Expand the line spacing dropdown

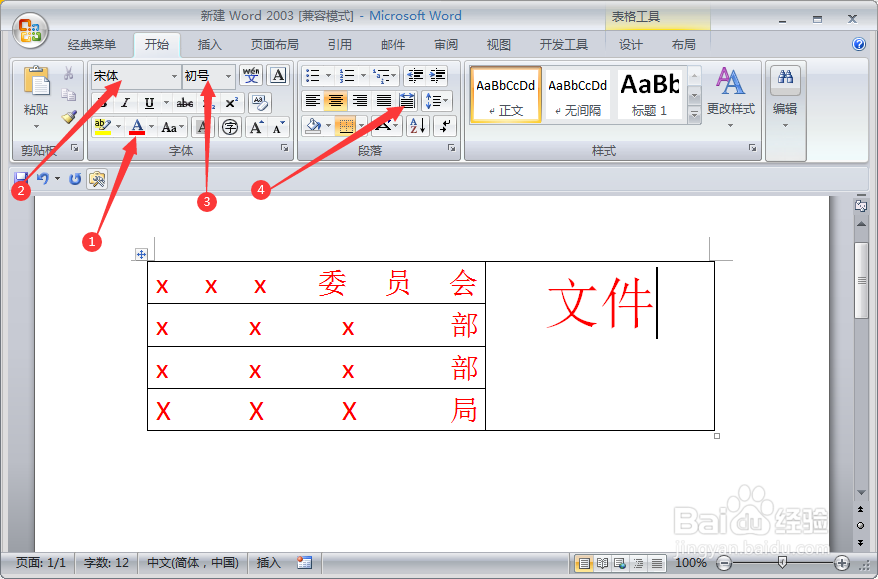click(x=437, y=100)
